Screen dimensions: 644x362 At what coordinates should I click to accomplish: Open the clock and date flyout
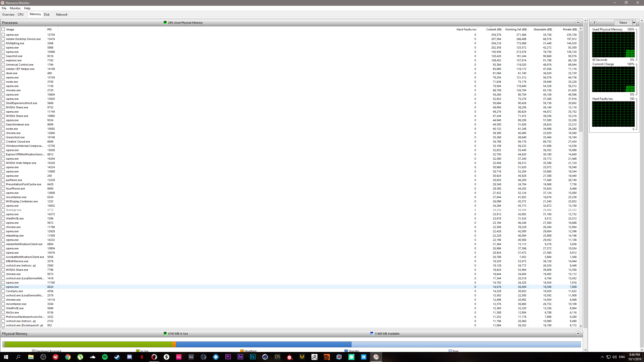pos(634,357)
